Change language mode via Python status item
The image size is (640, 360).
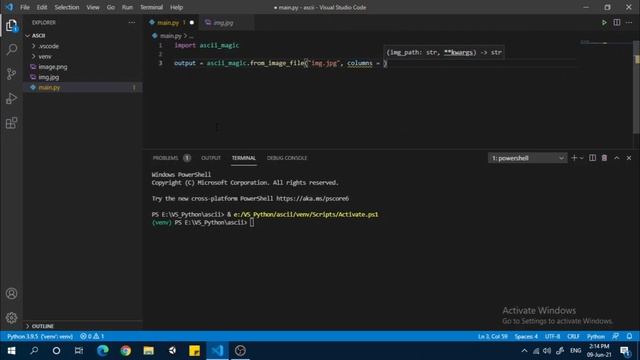click(596, 336)
